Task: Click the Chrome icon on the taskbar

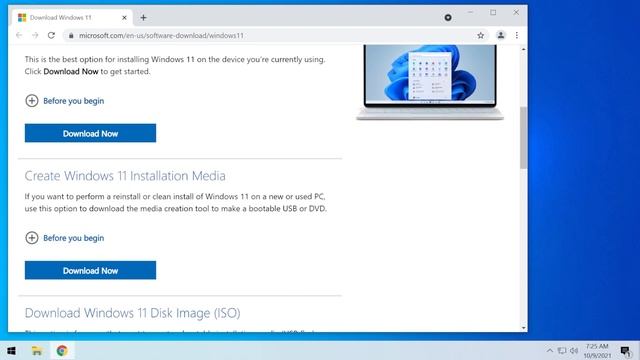Action: (62, 351)
